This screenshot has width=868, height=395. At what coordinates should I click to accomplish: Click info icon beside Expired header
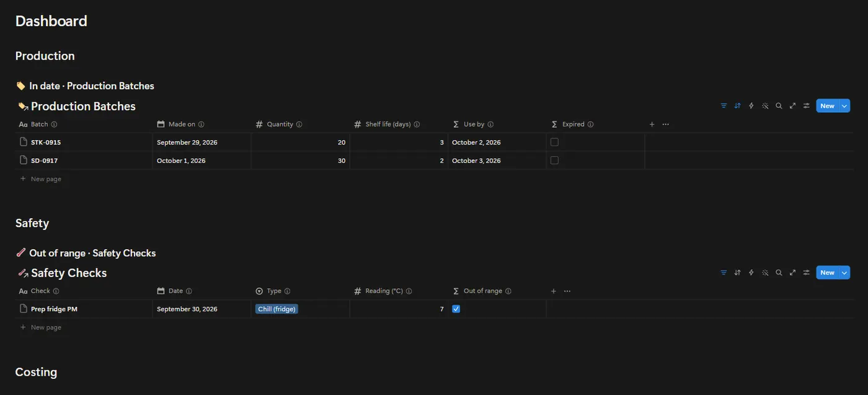(x=590, y=124)
